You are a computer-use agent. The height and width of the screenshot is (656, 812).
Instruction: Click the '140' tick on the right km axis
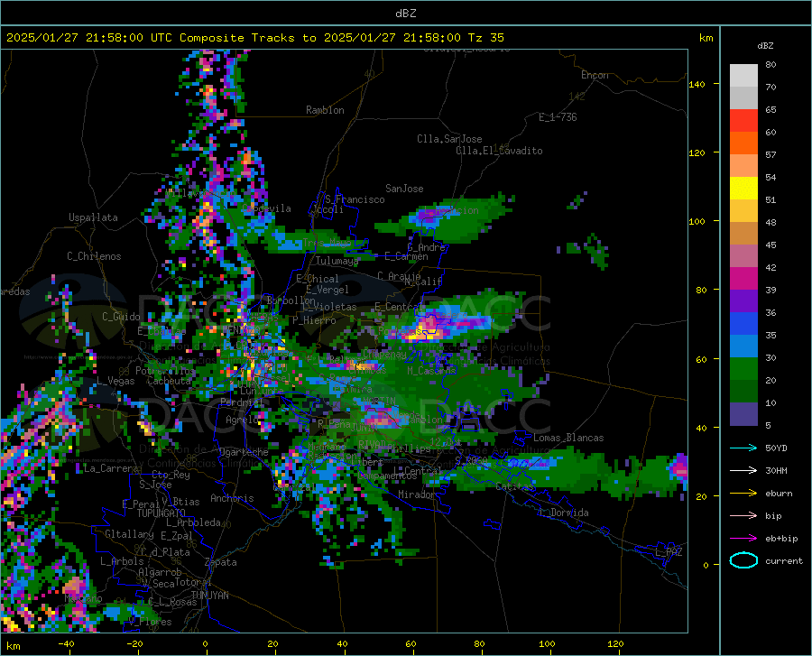pyautogui.click(x=697, y=84)
